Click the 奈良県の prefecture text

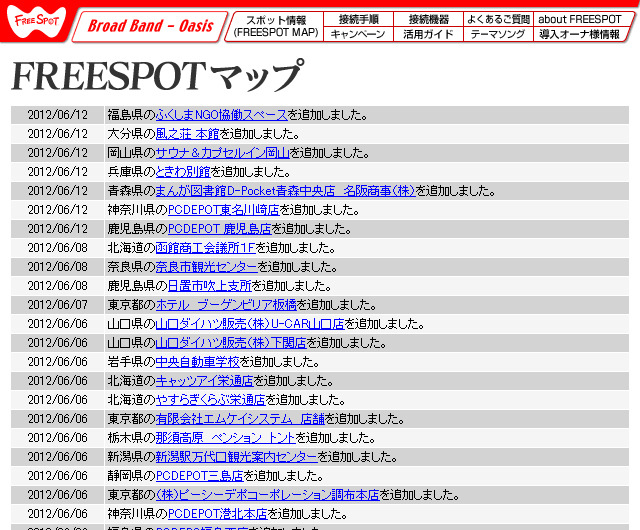(x=131, y=267)
